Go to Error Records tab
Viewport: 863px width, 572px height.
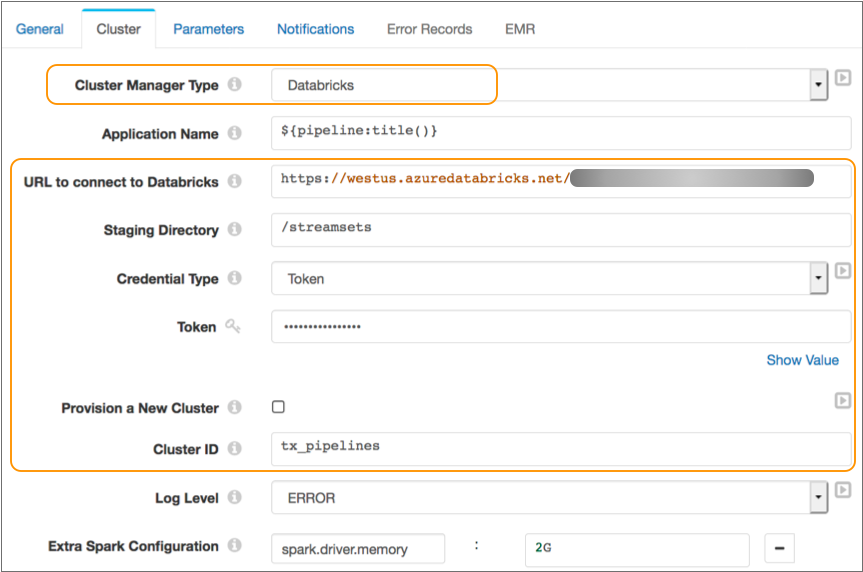coord(429,29)
